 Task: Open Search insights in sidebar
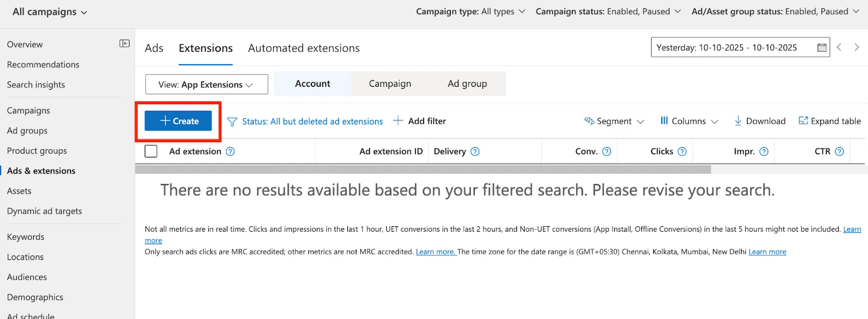coord(36,85)
